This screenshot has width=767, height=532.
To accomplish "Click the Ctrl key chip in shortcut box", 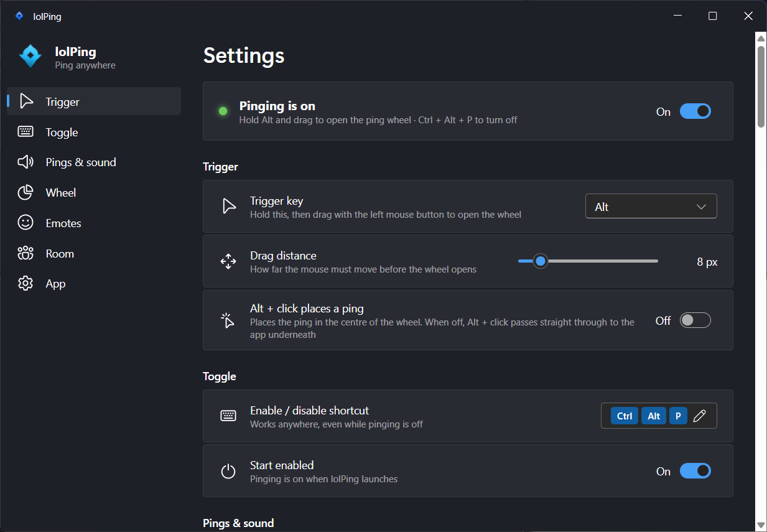I will [x=625, y=416].
